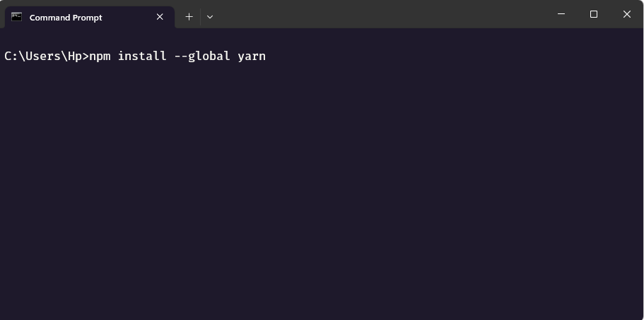This screenshot has height=320, width=644.
Task: Click "Hp" in the prompt path
Action: point(75,56)
